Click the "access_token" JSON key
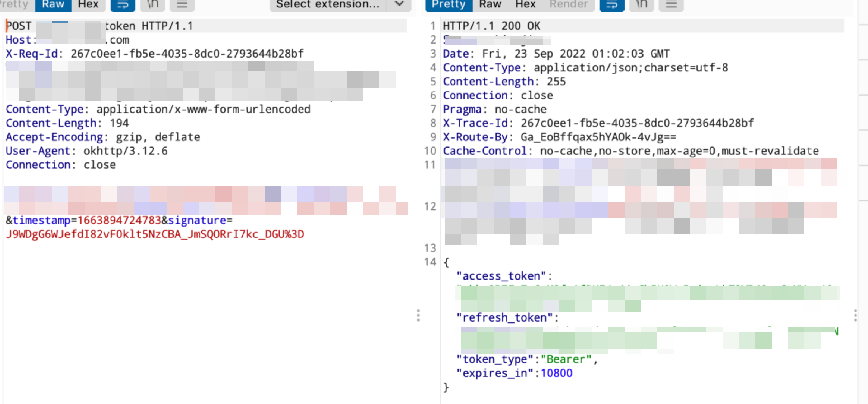Screen dimensions: 868x404 [x=501, y=276]
